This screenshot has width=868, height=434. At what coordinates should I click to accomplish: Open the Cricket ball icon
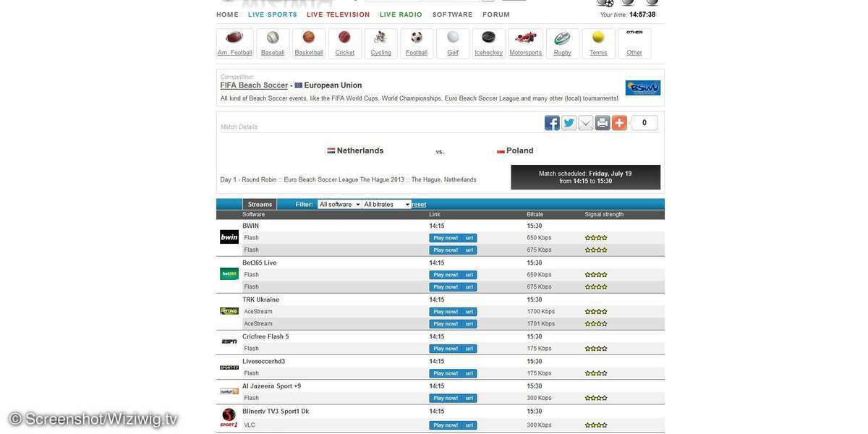pyautogui.click(x=345, y=38)
